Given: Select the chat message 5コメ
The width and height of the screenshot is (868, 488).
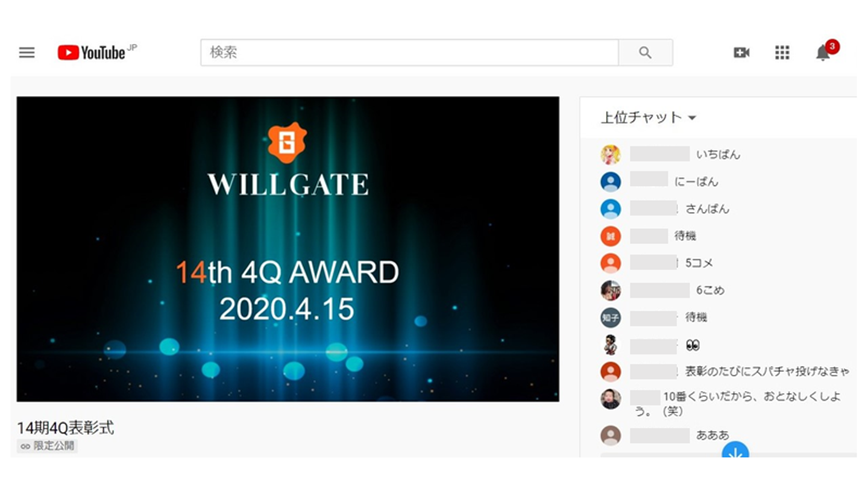Looking at the screenshot, I should [699, 263].
